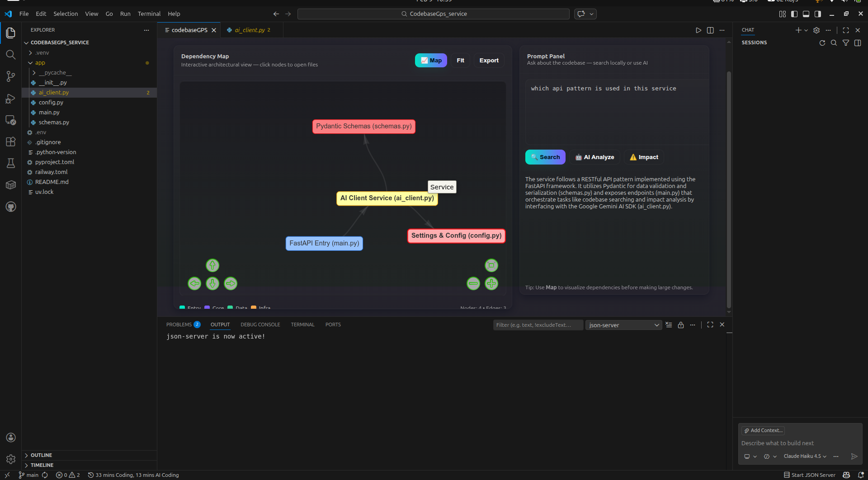Expand the __pycache__ folder
The height and width of the screenshot is (480, 868).
point(34,73)
